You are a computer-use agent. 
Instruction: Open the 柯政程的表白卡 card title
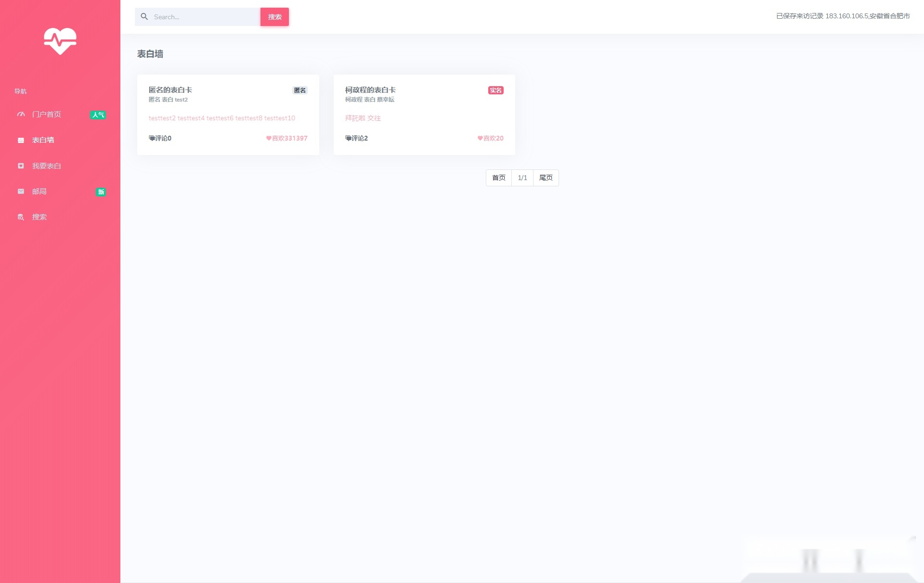(x=370, y=90)
